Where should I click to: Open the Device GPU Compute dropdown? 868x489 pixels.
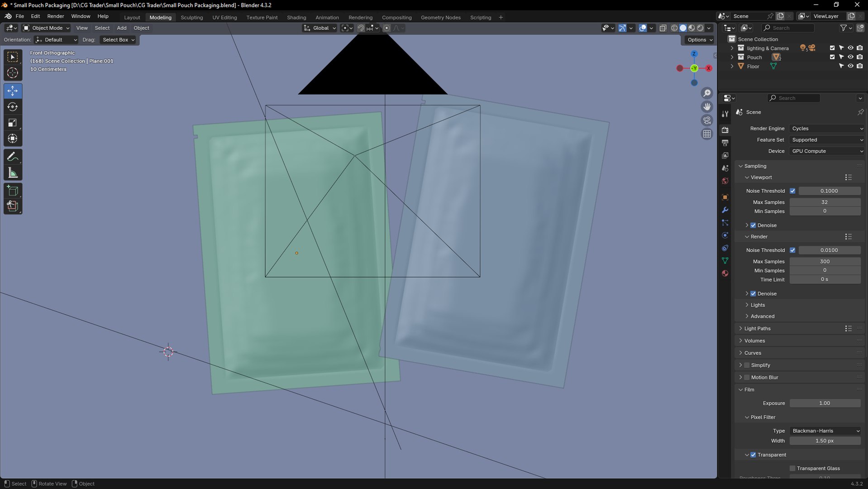point(827,151)
